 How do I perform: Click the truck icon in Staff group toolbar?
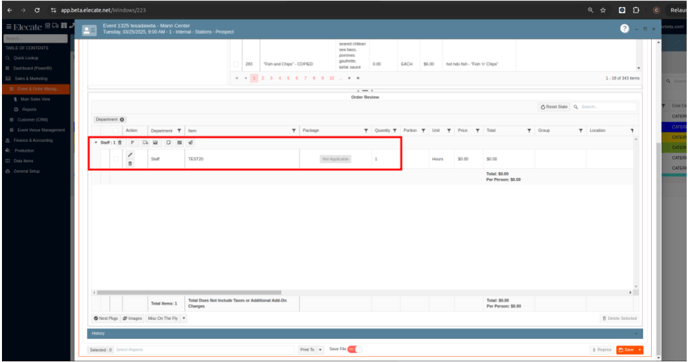point(145,143)
